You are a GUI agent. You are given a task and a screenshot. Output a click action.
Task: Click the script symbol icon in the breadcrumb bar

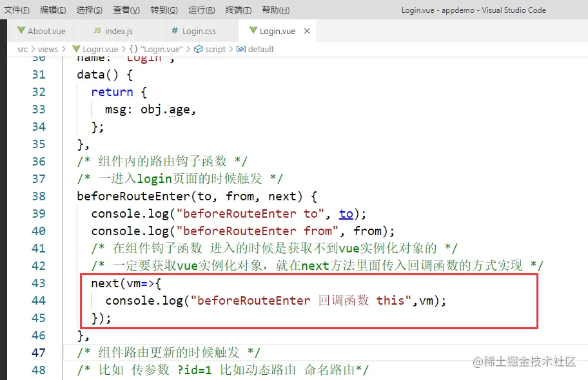(200, 49)
